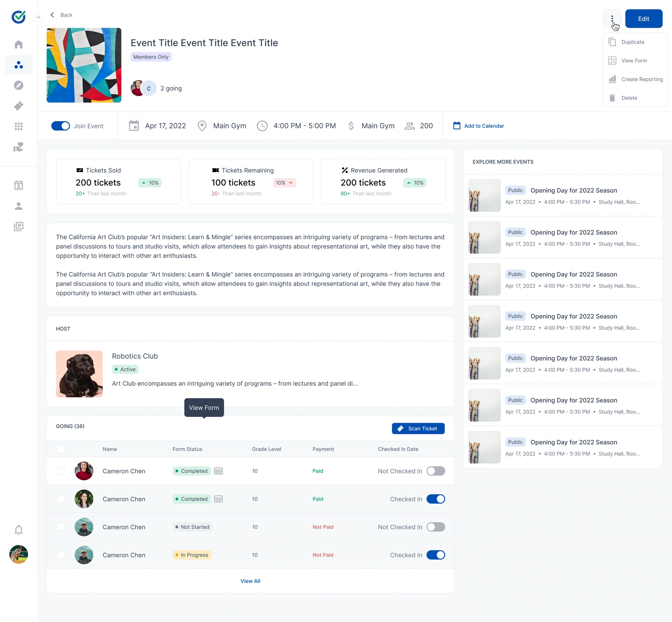Click the attendees people icon beside 200
The height and width of the screenshot is (622, 672).
(x=409, y=126)
